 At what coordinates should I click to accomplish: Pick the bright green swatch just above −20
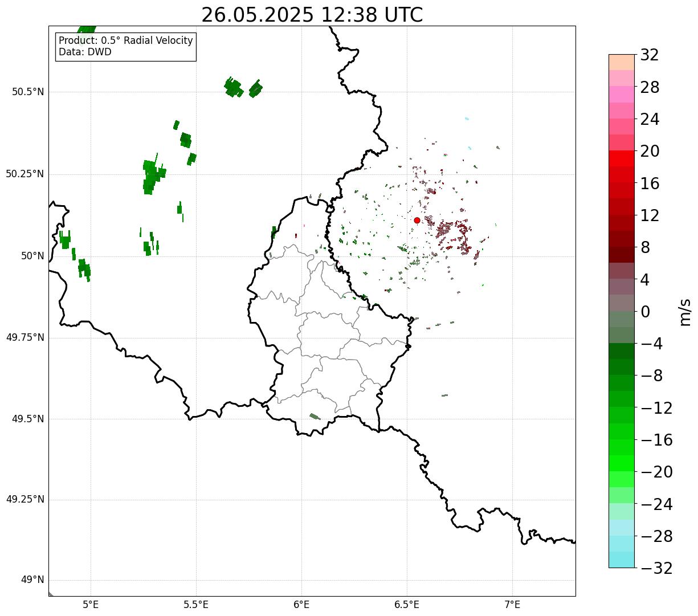click(x=622, y=463)
